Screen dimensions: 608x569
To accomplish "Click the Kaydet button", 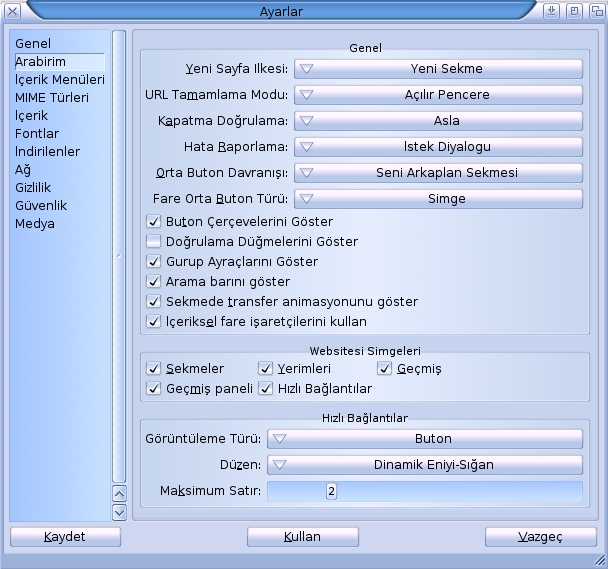I will pos(65,537).
